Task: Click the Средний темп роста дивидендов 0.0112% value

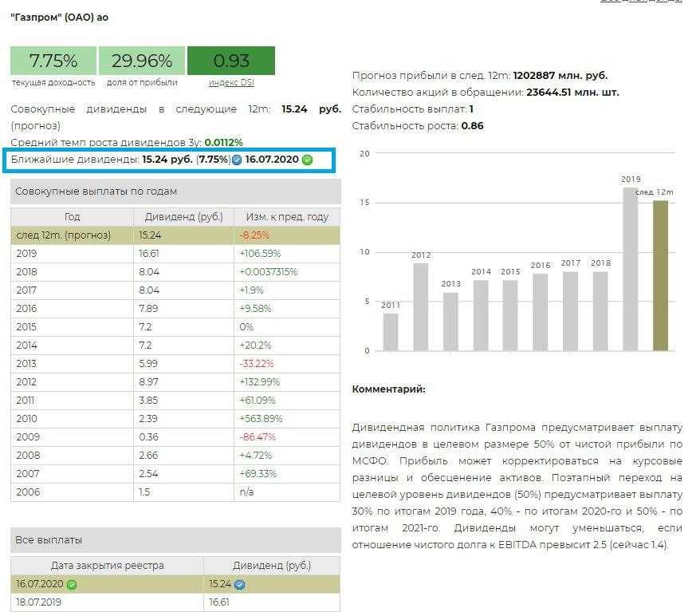Action: [224, 143]
